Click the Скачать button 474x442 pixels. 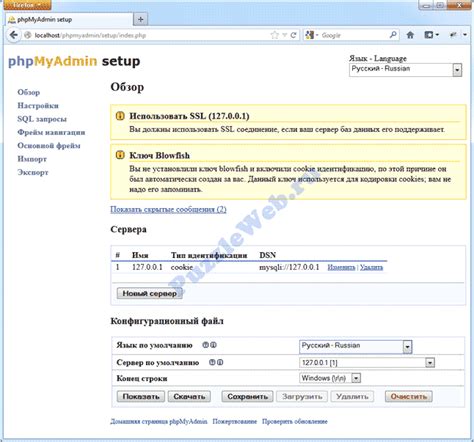pos(189,396)
